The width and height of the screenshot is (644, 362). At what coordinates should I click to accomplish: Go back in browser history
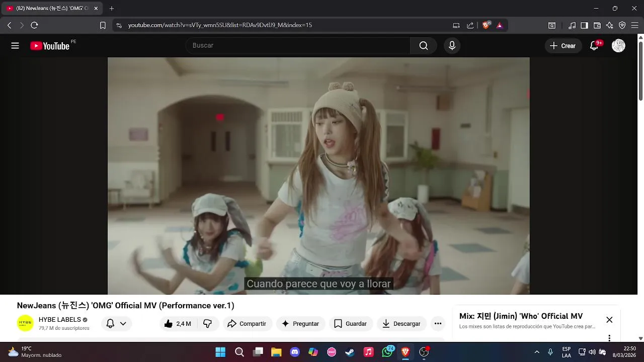pyautogui.click(x=9, y=25)
